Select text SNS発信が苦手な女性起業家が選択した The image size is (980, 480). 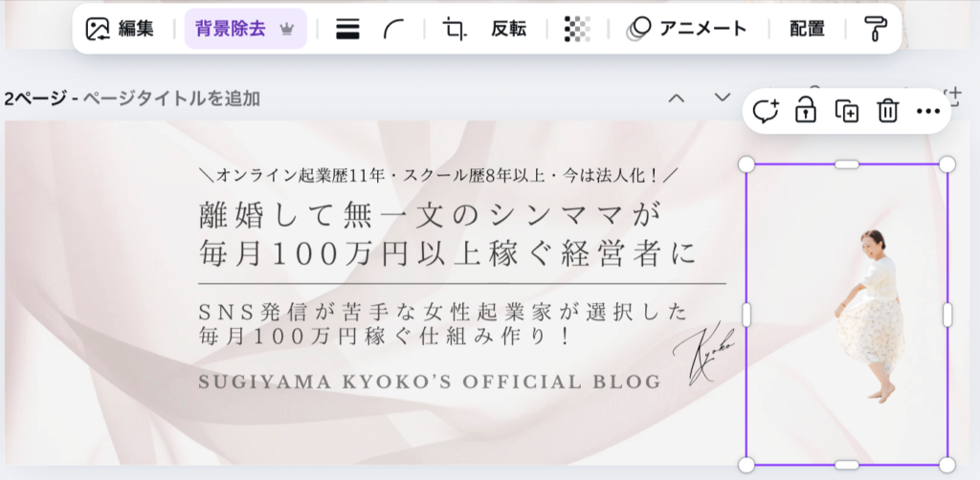point(442,311)
